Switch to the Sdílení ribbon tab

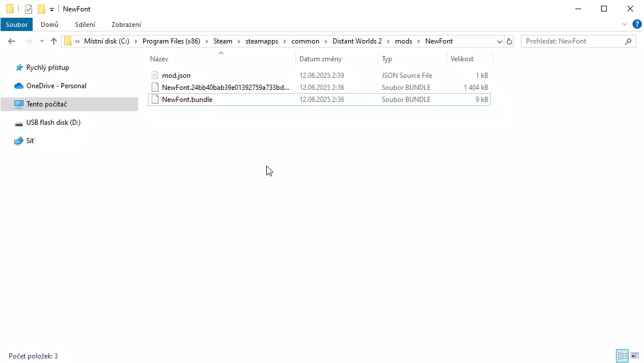(85, 25)
